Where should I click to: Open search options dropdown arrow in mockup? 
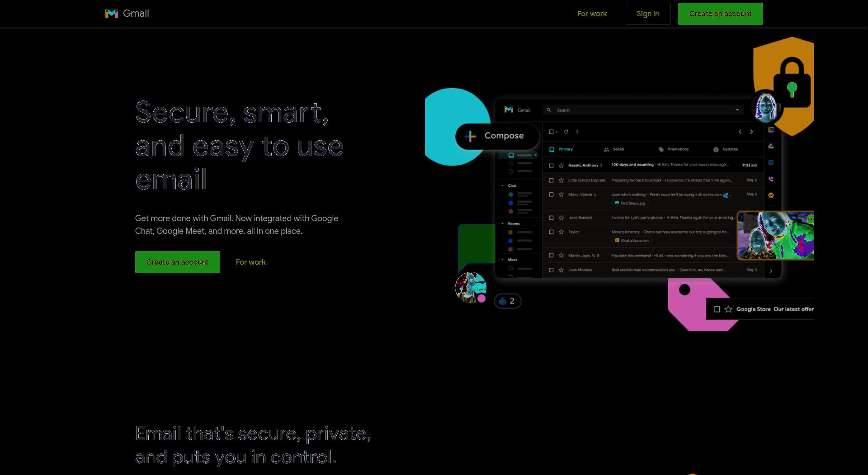737,110
